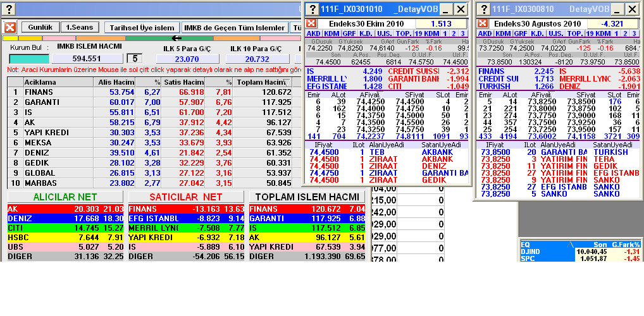Minimize the 111F_IX0301010 DetayVOB window
The image size is (644, 316).
446,9
